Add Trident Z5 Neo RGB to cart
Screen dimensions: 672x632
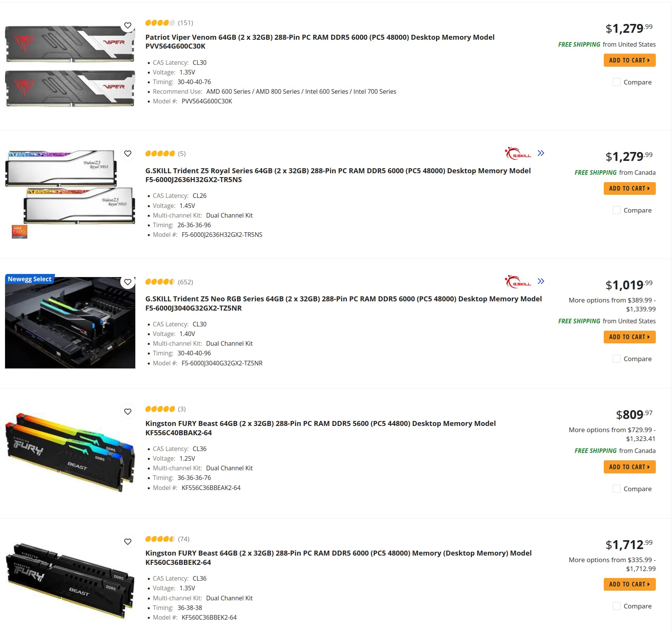630,337
